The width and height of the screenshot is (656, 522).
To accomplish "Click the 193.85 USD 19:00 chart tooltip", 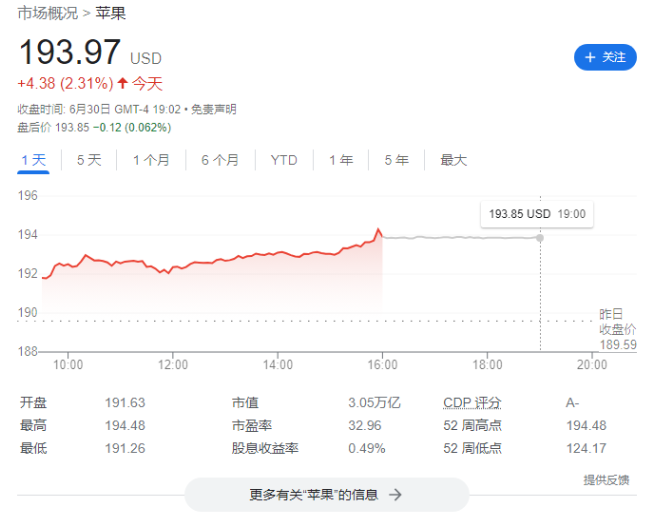I will [x=537, y=214].
